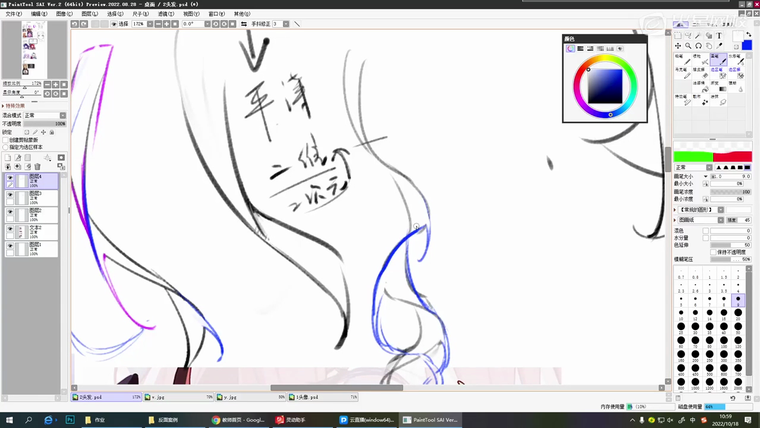
Task: Open the 文件 menu
Action: [x=11, y=14]
